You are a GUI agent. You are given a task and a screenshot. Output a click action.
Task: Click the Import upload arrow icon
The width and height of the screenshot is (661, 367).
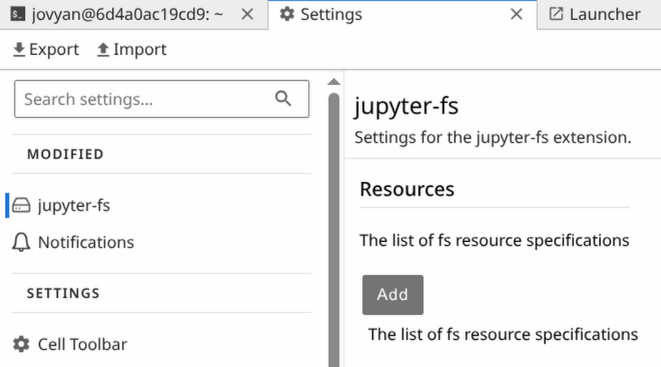[x=103, y=50]
